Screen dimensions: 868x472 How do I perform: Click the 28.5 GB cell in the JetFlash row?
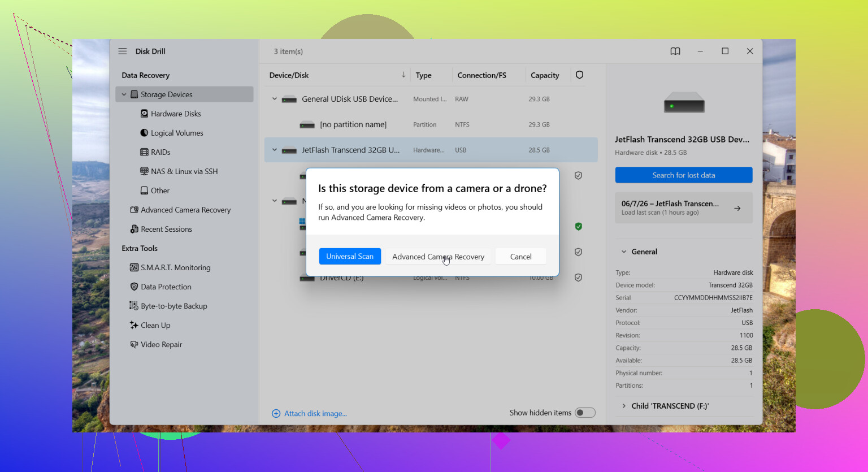pyautogui.click(x=539, y=150)
